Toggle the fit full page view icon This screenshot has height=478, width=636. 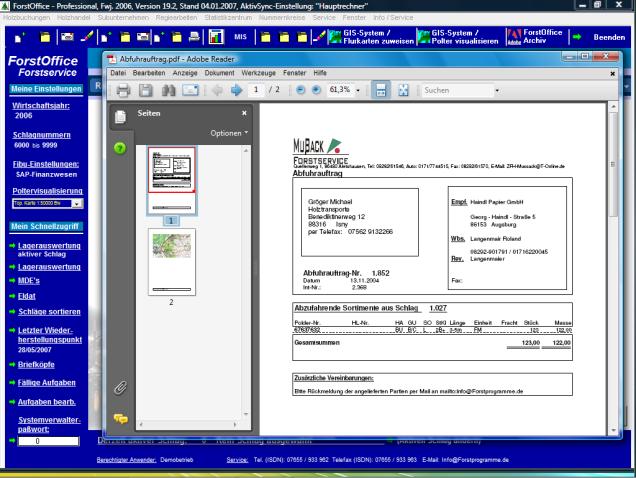[x=403, y=90]
